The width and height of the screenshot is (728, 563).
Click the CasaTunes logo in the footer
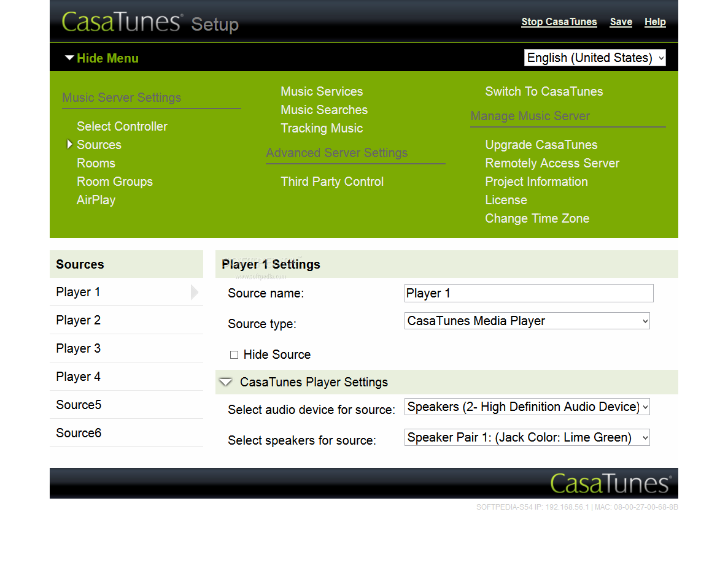(x=611, y=483)
